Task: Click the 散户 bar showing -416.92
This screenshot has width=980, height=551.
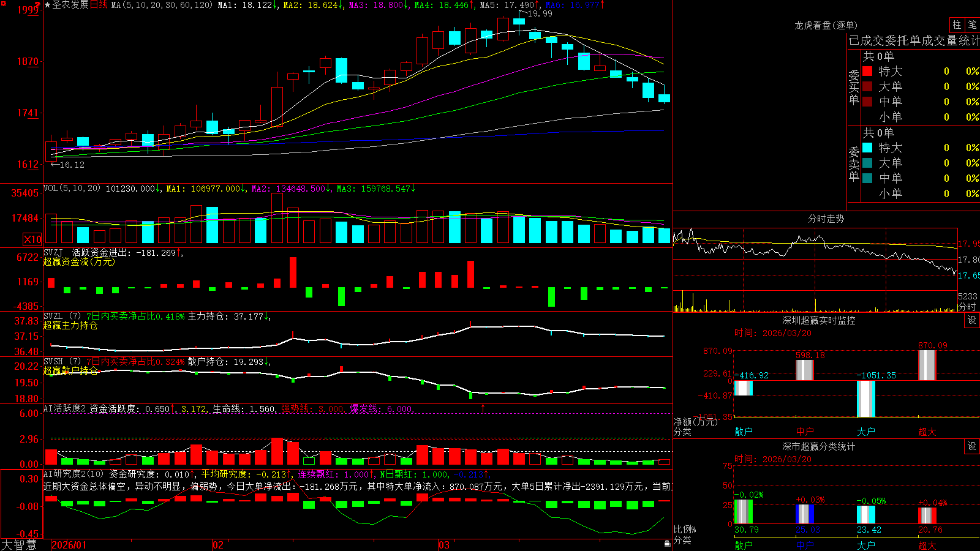Action: [x=744, y=388]
